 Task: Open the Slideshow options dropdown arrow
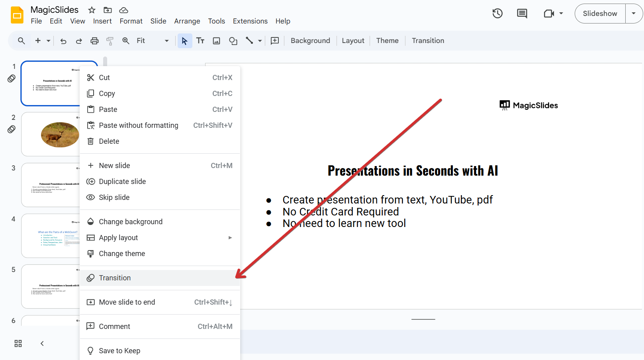tap(634, 14)
